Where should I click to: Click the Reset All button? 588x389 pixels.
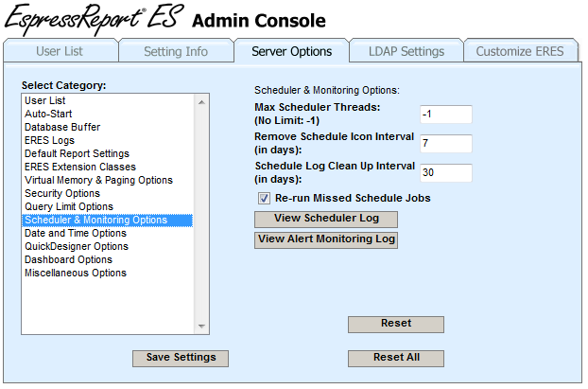click(396, 358)
